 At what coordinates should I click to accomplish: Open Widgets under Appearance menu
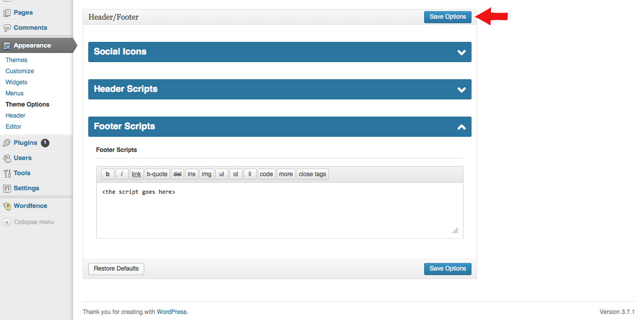pyautogui.click(x=16, y=82)
